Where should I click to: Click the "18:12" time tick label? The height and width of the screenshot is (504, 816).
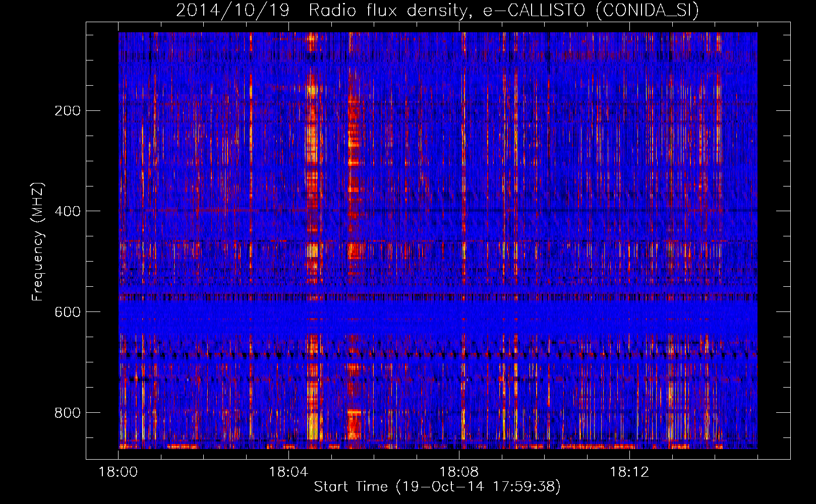[x=629, y=472]
